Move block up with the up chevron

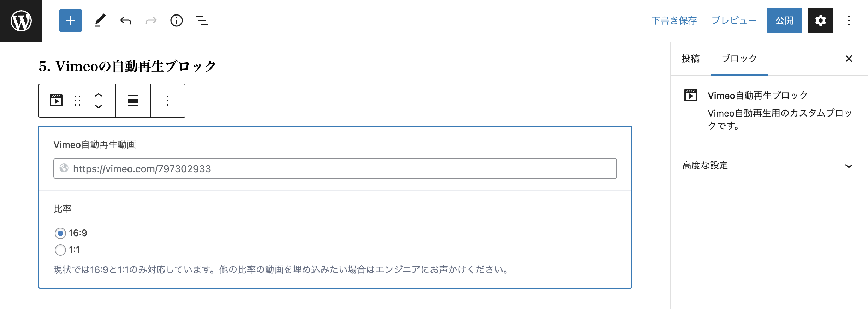click(99, 95)
